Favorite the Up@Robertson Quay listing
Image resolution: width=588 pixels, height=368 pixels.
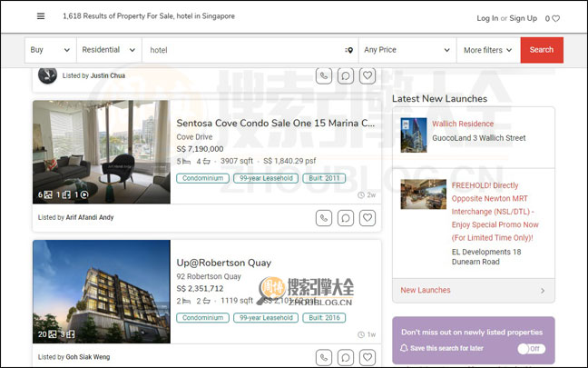click(x=367, y=357)
